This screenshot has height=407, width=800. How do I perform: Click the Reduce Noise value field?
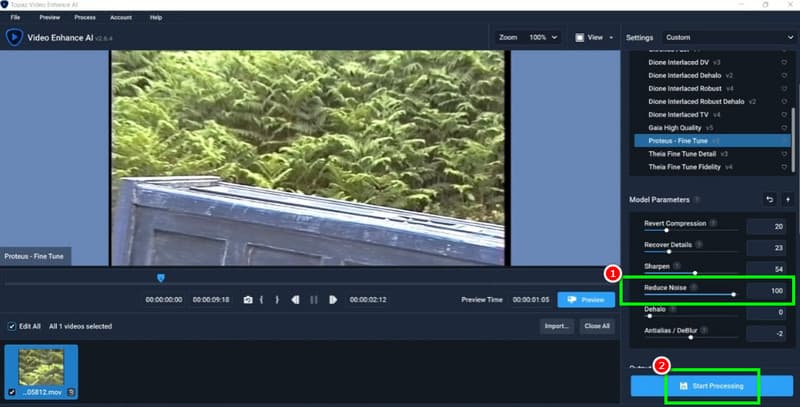(x=766, y=291)
